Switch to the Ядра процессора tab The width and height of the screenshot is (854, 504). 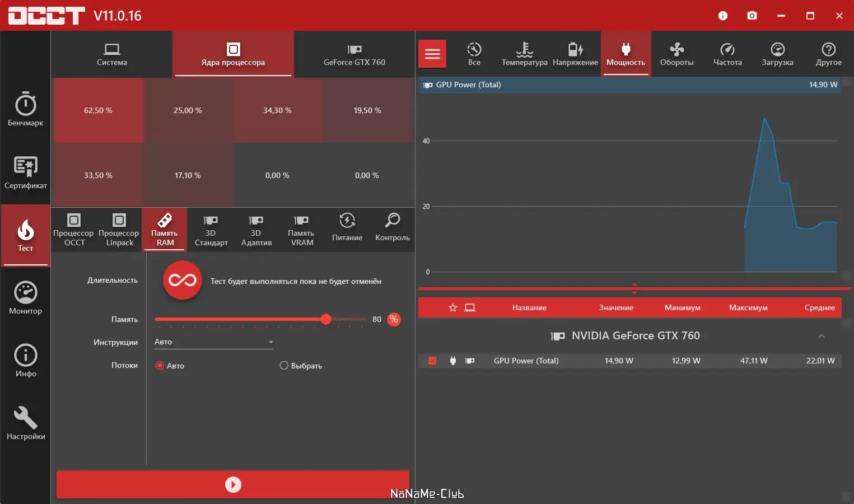233,54
